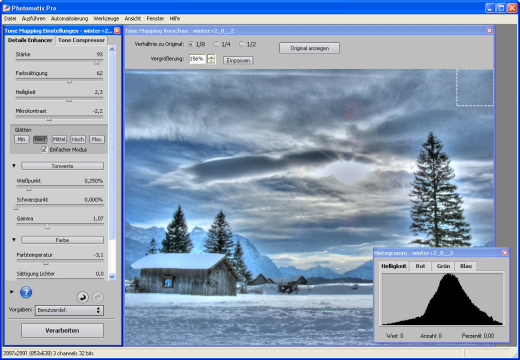Viewport: 520px width, 360px height.
Task: Close the Histogramm window
Action: coord(505,253)
